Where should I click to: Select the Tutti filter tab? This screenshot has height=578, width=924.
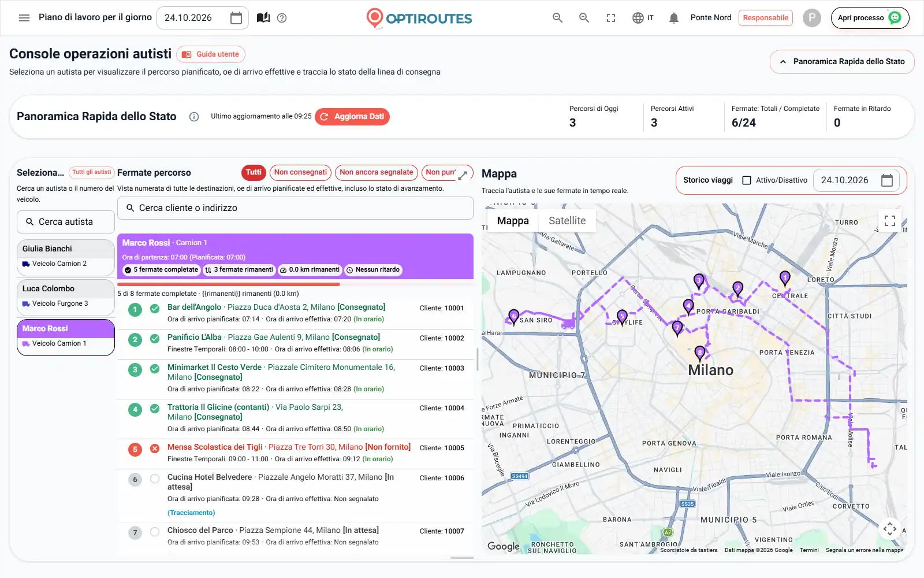click(254, 172)
